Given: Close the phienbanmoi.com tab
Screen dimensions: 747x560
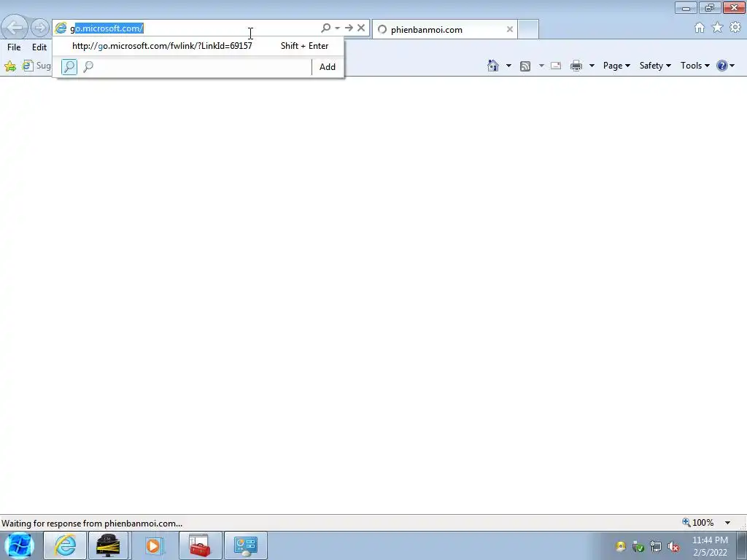Looking at the screenshot, I should 510,29.
